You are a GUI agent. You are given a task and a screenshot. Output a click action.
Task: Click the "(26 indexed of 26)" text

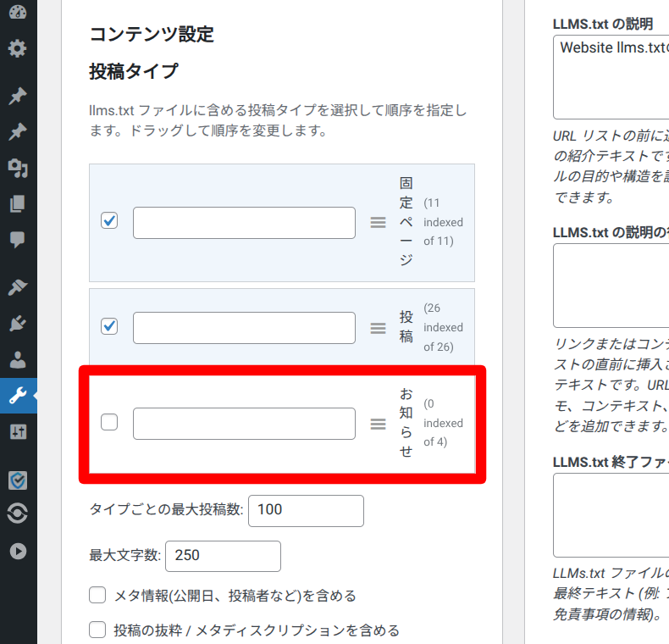point(443,327)
